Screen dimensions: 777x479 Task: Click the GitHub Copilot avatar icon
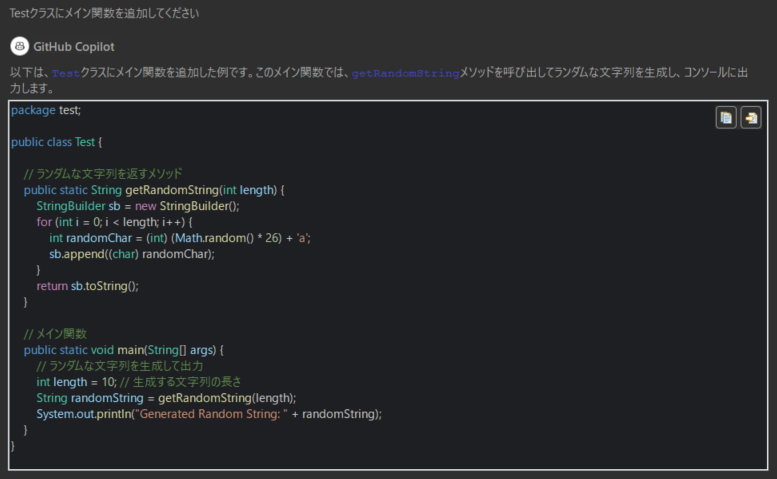[x=19, y=46]
